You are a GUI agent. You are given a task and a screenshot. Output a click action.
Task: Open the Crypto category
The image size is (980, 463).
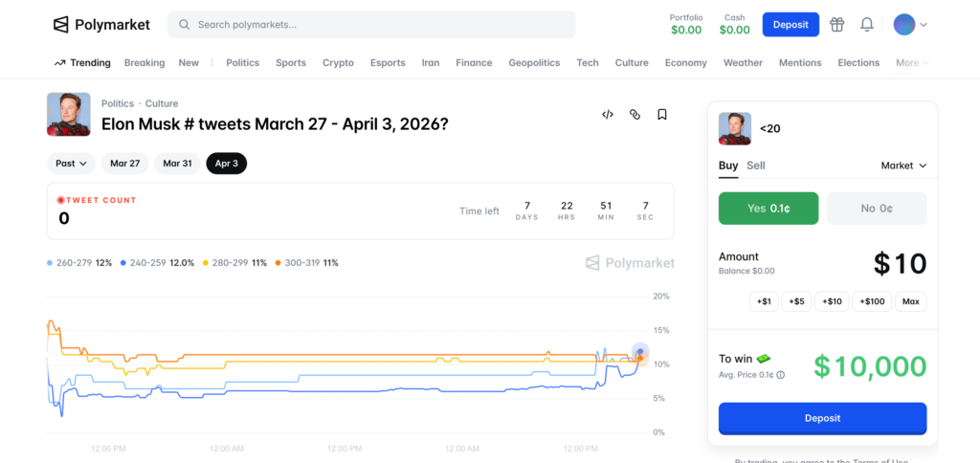tap(338, 62)
